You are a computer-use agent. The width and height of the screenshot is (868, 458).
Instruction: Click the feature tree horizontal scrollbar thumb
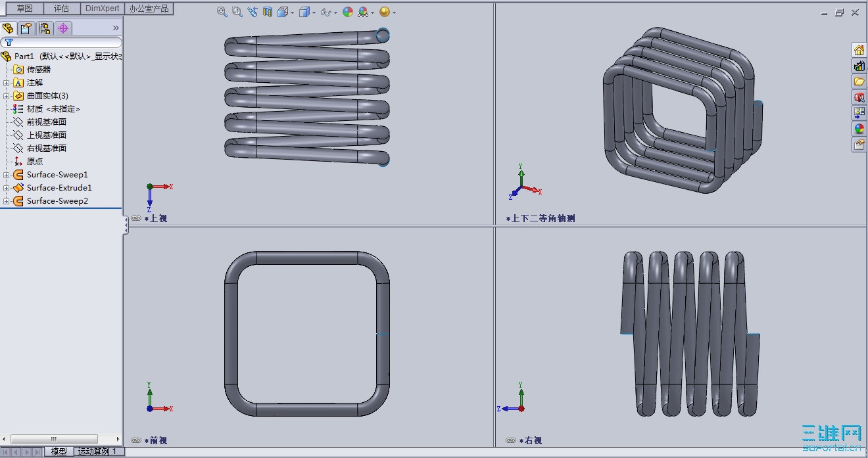point(54,439)
